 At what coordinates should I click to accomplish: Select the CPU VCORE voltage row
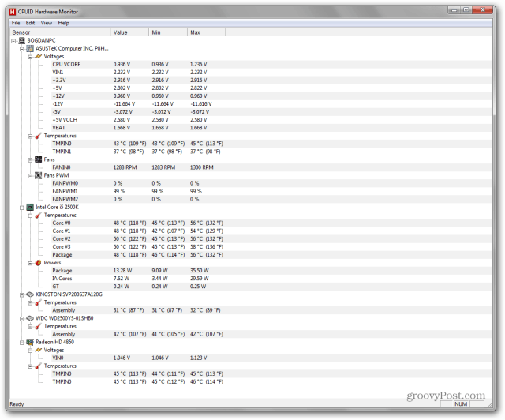[x=66, y=64]
